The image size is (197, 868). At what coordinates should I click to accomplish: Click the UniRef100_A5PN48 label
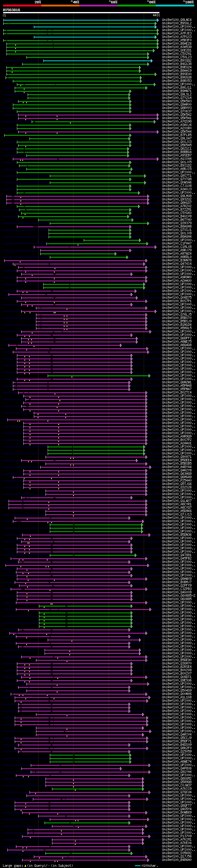pyautogui.click(x=177, y=386)
